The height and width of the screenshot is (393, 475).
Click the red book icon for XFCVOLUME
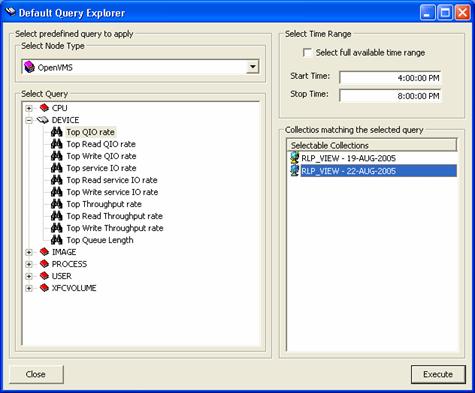pyautogui.click(x=44, y=288)
